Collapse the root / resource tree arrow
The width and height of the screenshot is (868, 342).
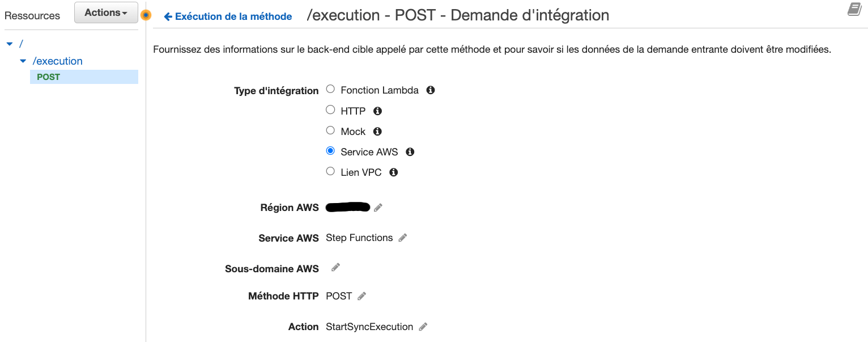(x=9, y=44)
